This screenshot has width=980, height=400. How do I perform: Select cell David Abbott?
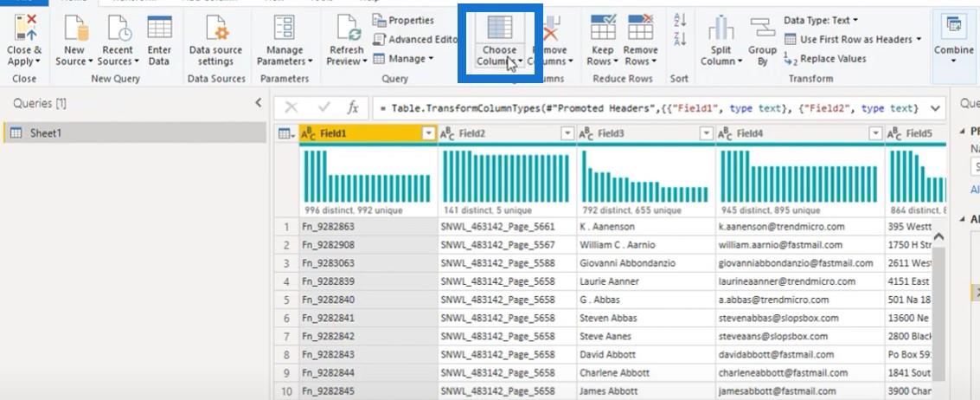[x=645, y=354]
